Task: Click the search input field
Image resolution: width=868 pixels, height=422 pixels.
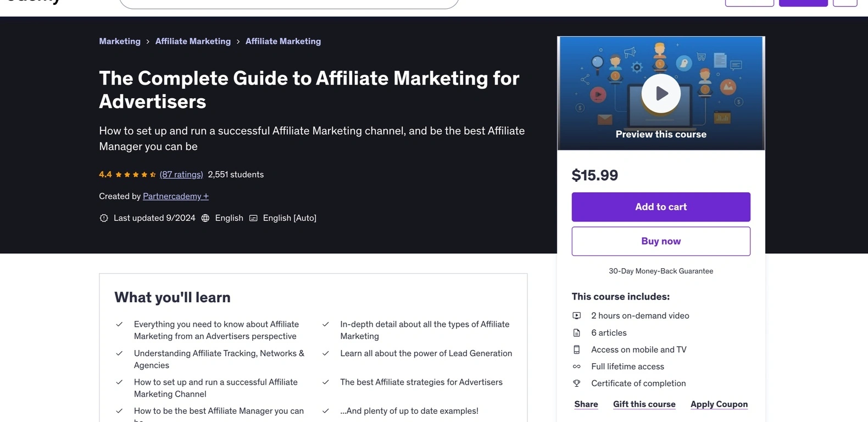Action: [289, 3]
